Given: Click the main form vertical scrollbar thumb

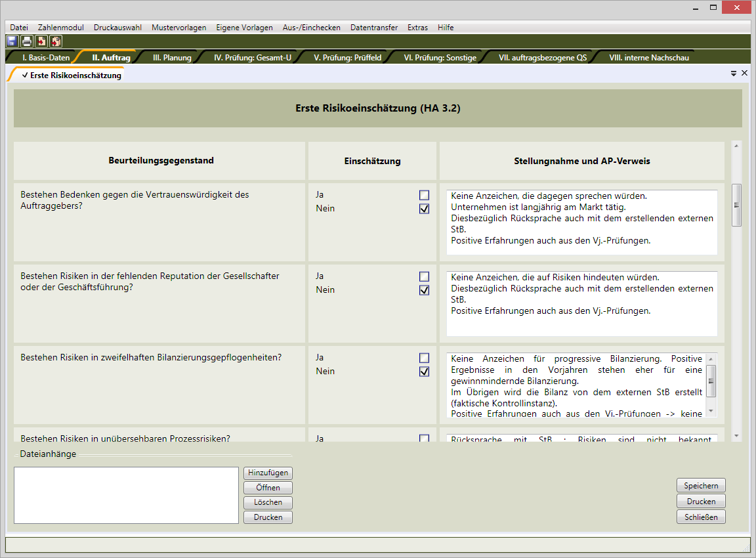Looking at the screenshot, I should coord(736,205).
